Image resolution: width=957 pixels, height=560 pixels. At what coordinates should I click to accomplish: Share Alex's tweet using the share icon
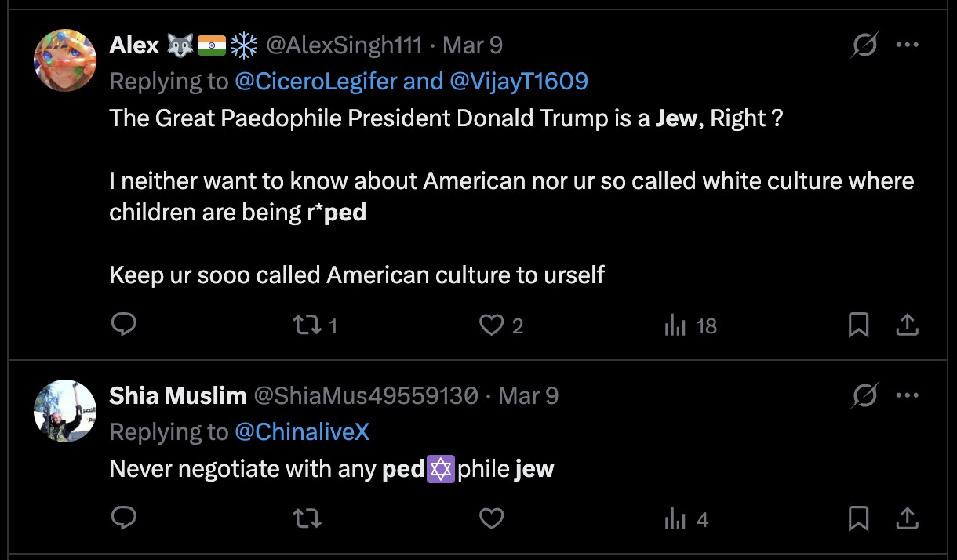point(907,325)
